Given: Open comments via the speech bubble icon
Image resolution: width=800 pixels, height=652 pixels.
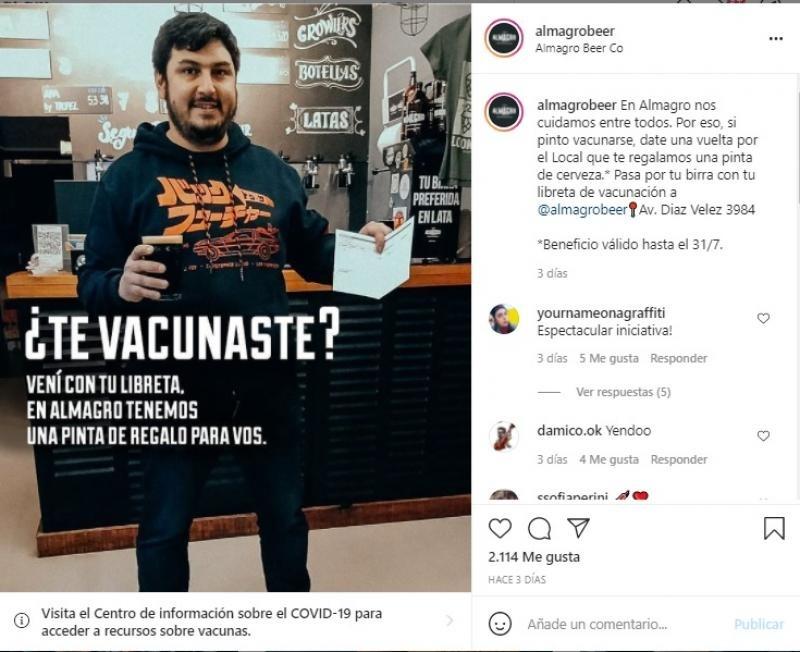Looking at the screenshot, I should pyautogui.click(x=539, y=529).
